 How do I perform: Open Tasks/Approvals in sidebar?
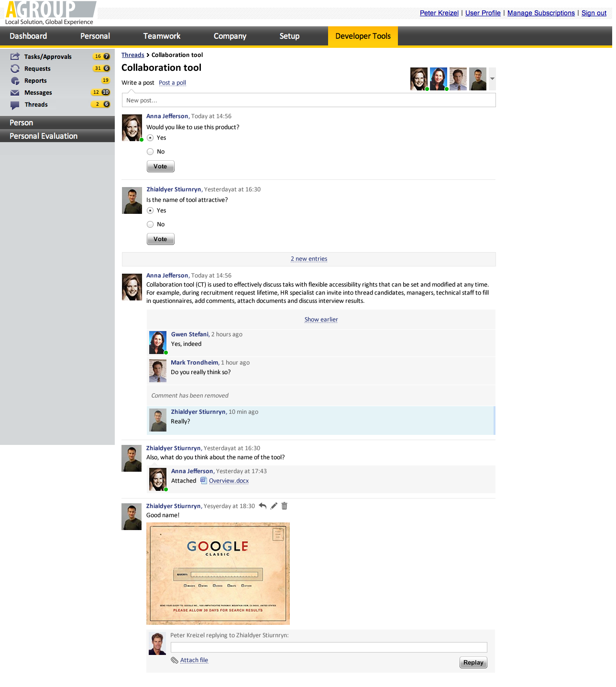tap(48, 56)
